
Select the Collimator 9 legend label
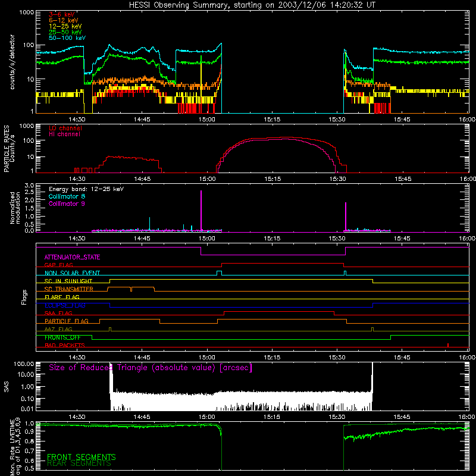(x=67, y=203)
